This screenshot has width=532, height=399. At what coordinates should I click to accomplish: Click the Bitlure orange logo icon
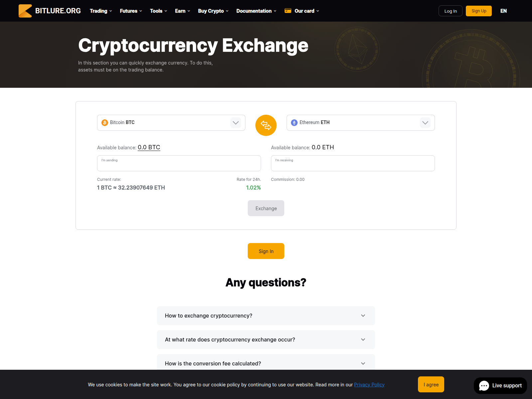[25, 11]
